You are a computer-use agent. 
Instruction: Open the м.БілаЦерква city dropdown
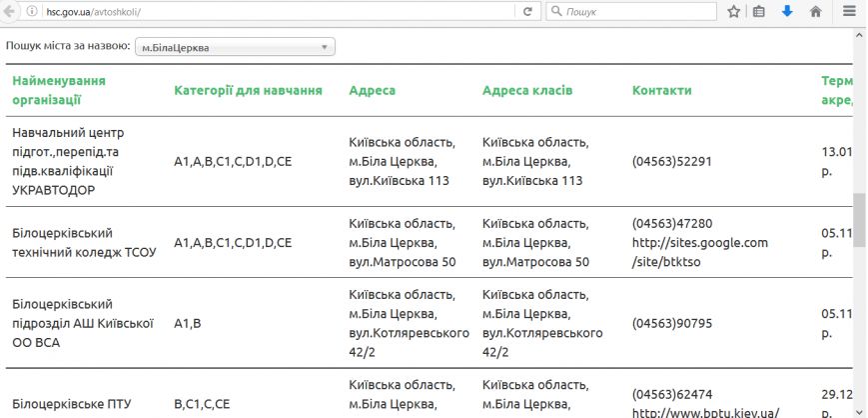pos(235,47)
